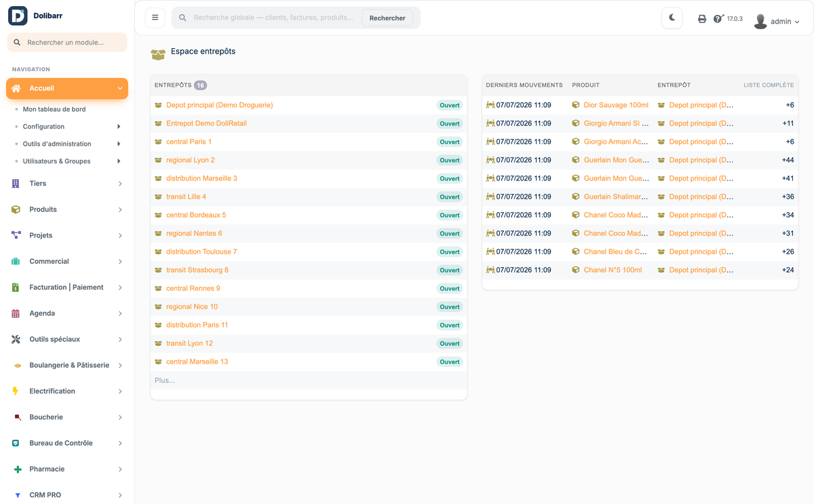Screen dimensions: 814x504
Task: Open the LISTE COMPLÈTE movements link
Action: 769,85
